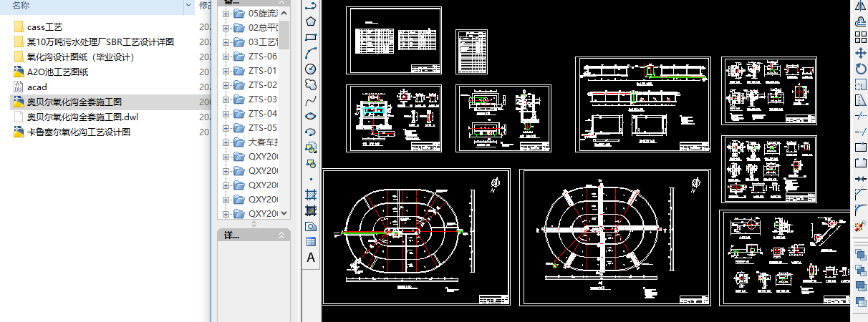The height and width of the screenshot is (322, 868).
Task: Open the Make Block tool
Action: tap(311, 163)
